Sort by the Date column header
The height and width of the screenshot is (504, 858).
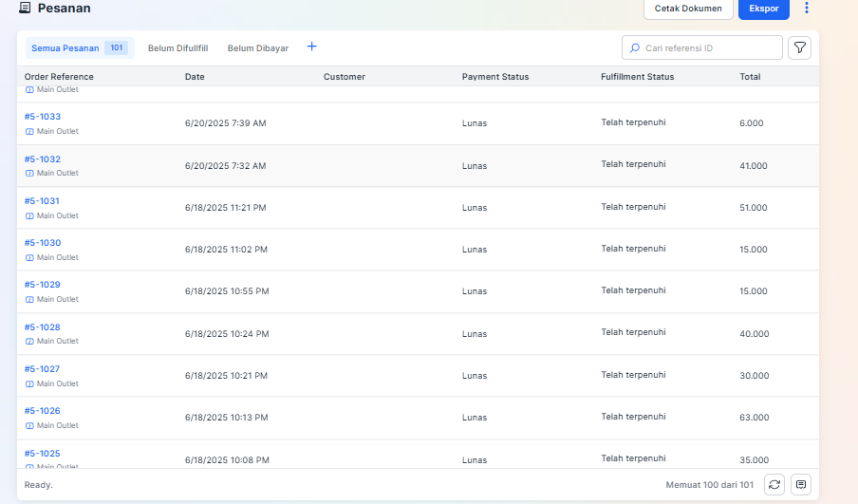click(x=195, y=77)
